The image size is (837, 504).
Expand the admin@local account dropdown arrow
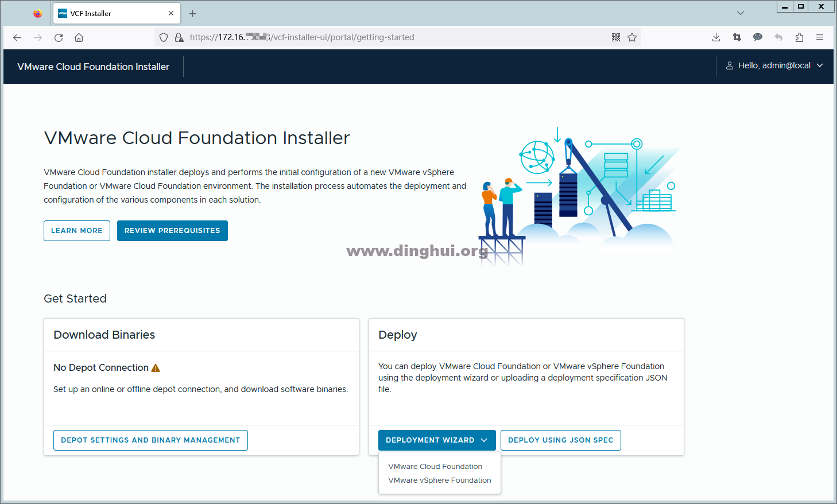[x=820, y=65]
